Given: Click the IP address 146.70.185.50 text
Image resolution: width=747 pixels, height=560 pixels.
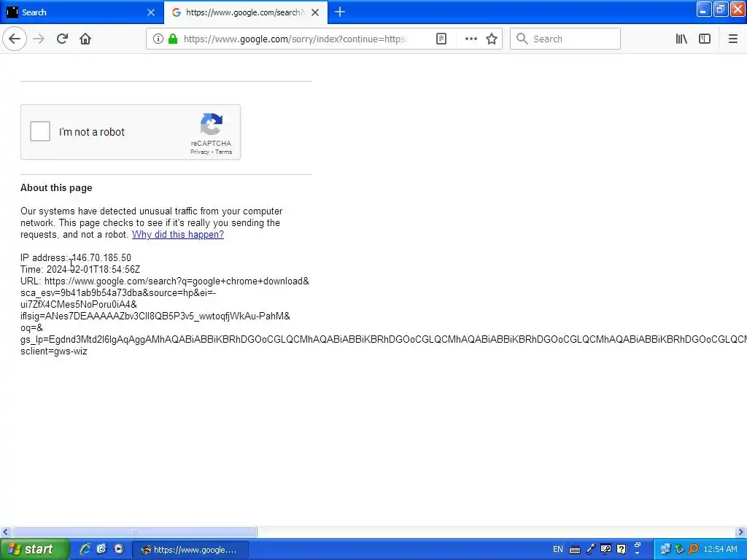Looking at the screenshot, I should coord(101,257).
